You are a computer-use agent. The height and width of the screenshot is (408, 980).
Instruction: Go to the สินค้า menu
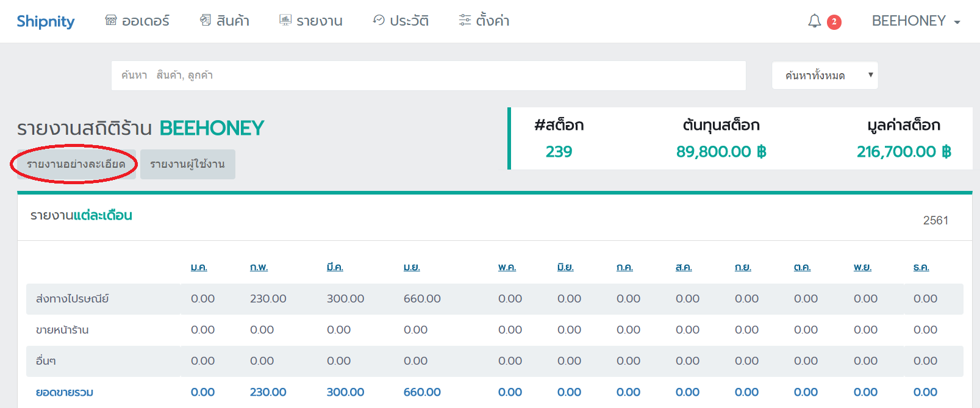[233, 21]
